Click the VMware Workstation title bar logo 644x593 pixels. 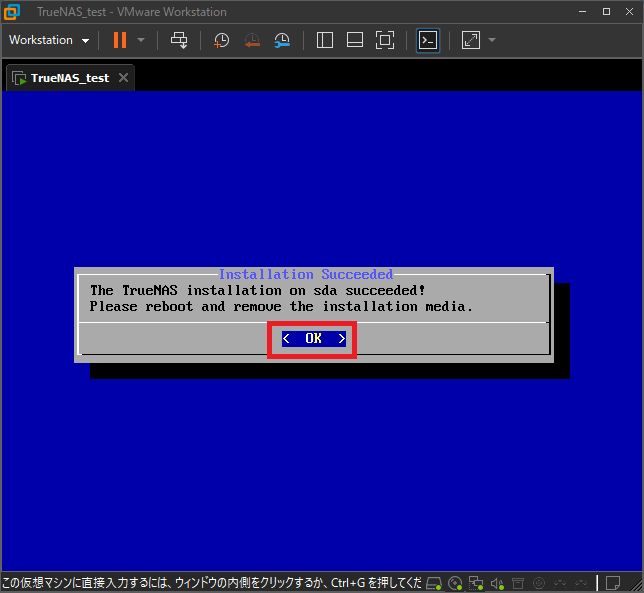click(12, 11)
